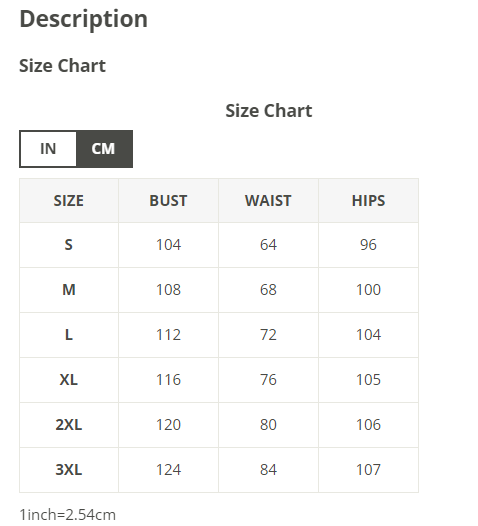Select the 2XL size row label

tap(69, 425)
